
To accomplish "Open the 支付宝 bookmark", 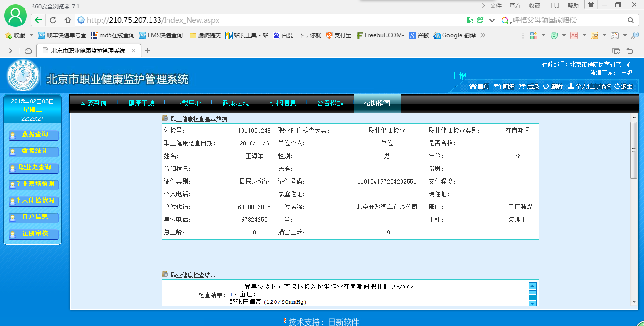I will (338, 35).
